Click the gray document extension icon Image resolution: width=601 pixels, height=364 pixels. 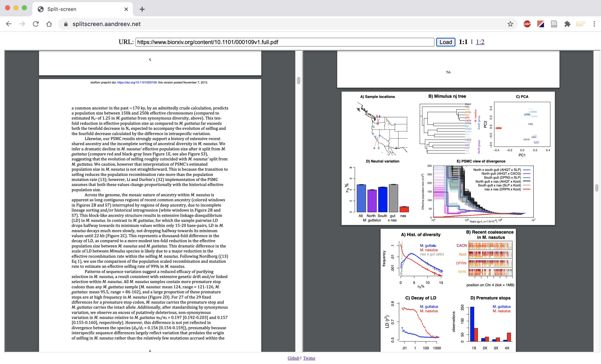pyautogui.click(x=554, y=24)
